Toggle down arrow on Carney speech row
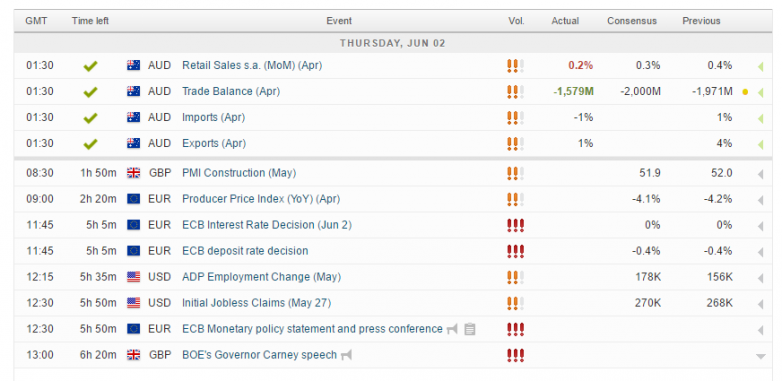 coord(761,356)
